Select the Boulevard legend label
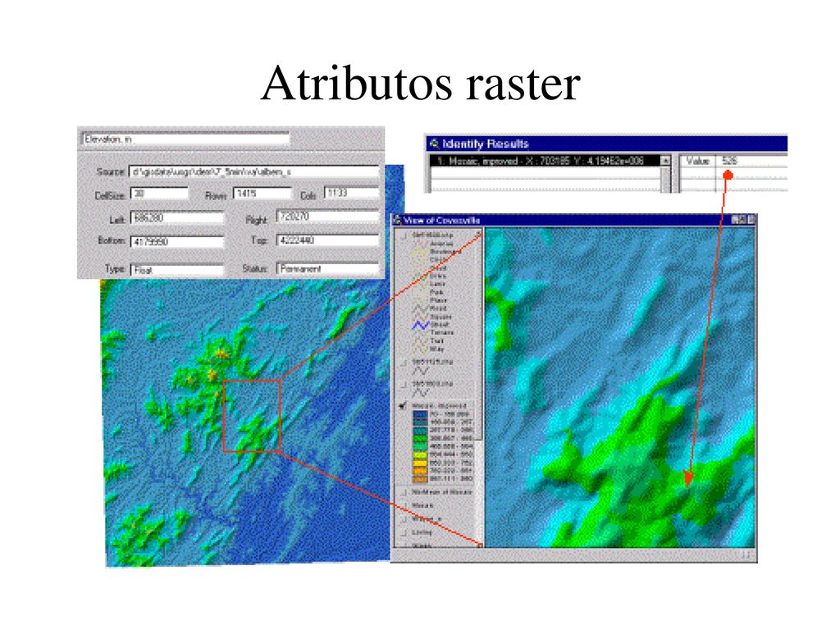The width and height of the screenshot is (840, 630). 445,251
